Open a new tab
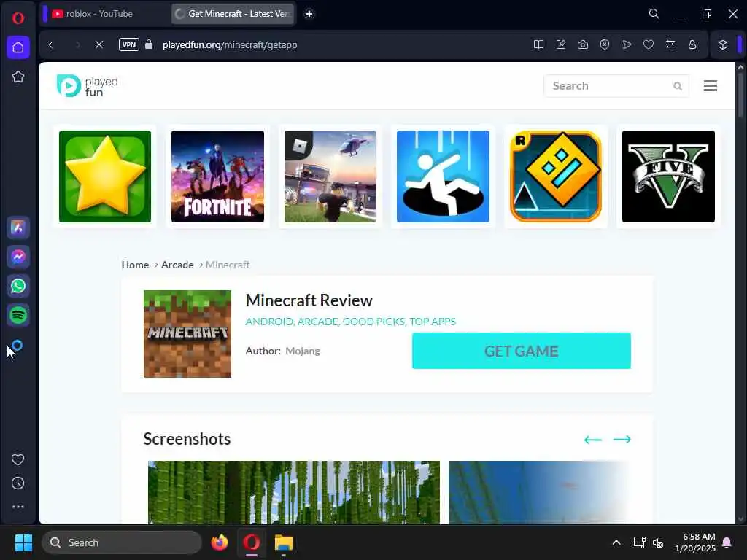Viewport: 747px width, 560px height. [x=309, y=14]
